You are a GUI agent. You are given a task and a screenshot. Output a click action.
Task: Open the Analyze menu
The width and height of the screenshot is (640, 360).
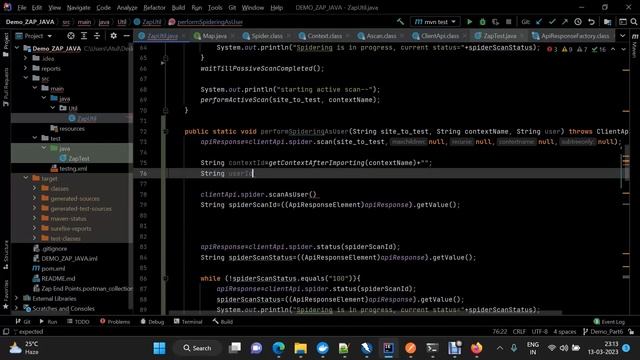(127, 8)
